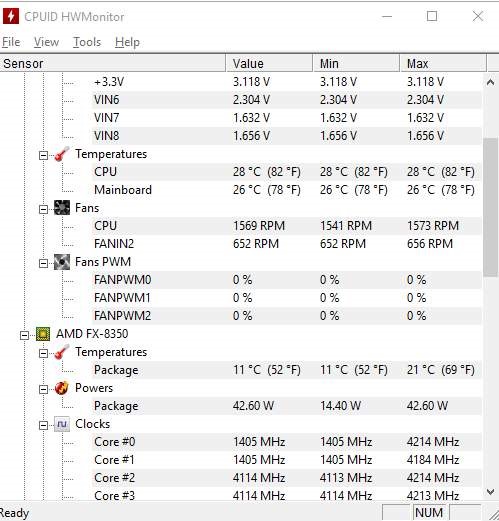
Task: Click the thermometer icon under AMD FX-8350
Action: [62, 352]
